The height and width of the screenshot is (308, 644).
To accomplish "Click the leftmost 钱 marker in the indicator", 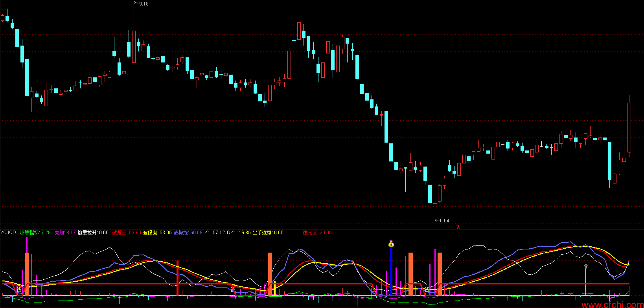I will tap(19, 290).
